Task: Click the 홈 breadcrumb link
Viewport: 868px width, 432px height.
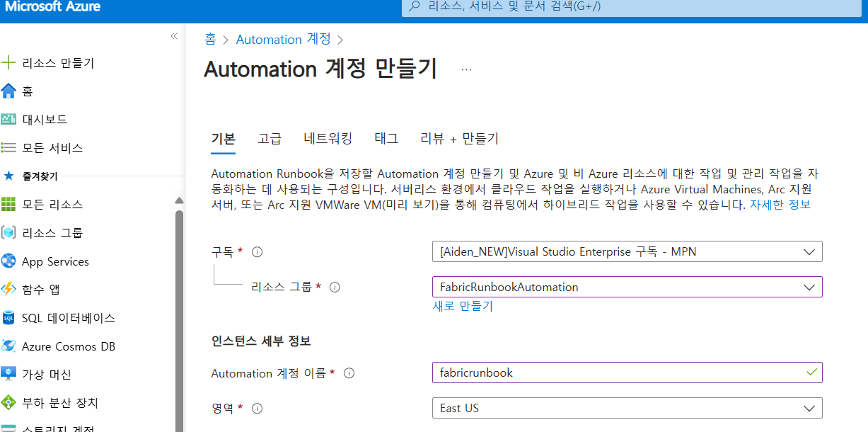Action: (x=210, y=40)
